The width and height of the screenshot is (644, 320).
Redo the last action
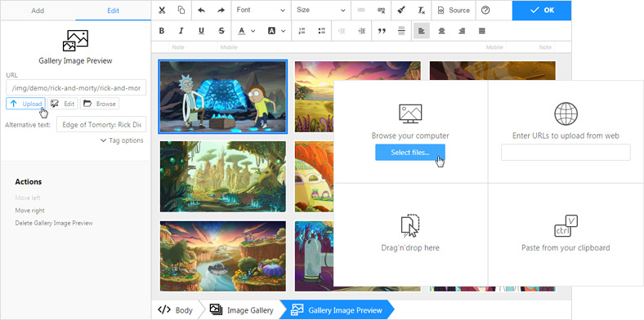[221, 11]
